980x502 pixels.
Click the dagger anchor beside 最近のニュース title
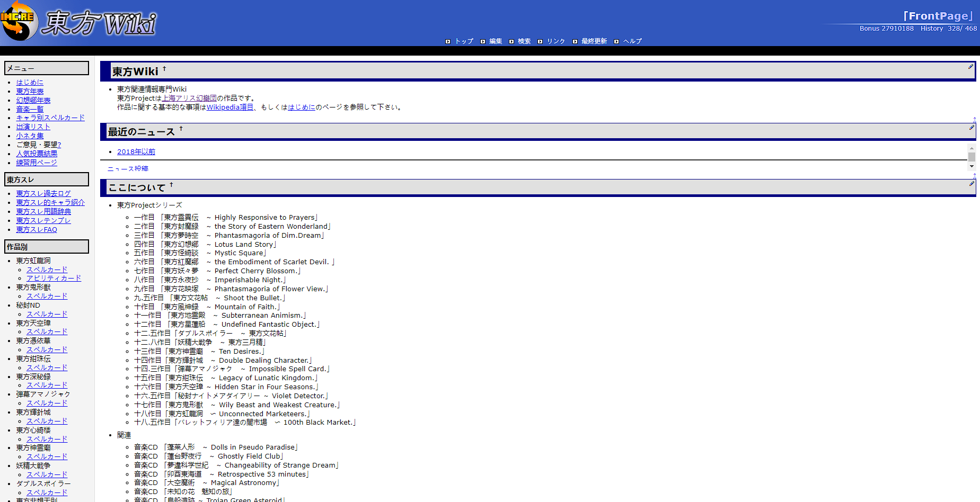(181, 129)
